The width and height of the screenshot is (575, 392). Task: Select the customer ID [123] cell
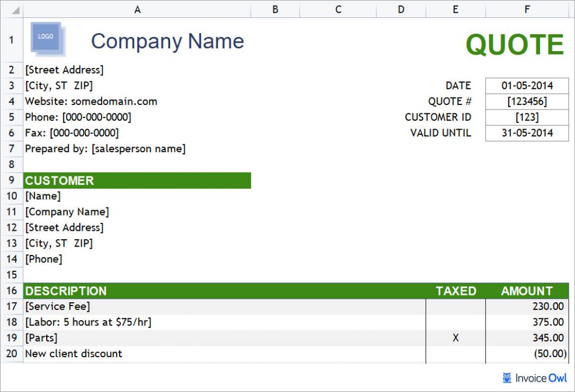[527, 117]
